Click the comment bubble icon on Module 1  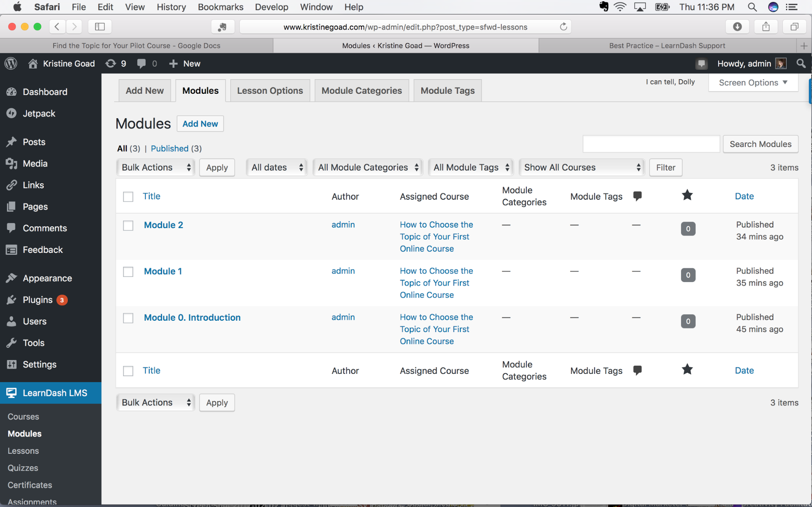point(688,274)
